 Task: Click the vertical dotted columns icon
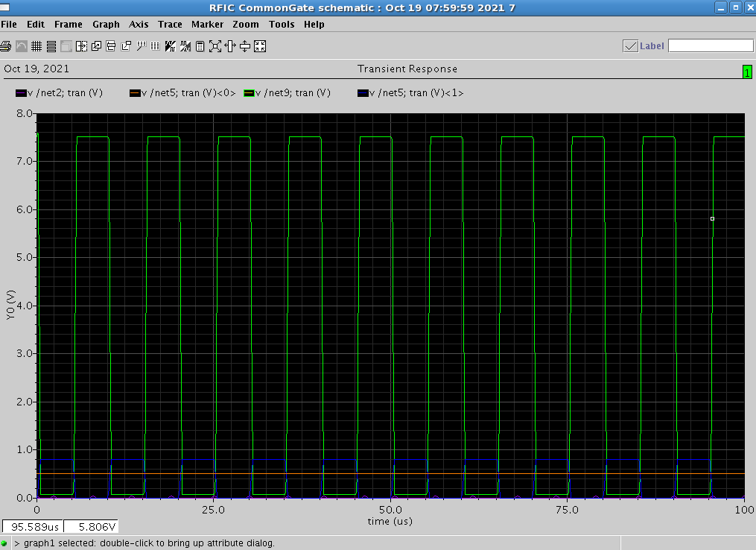click(x=155, y=46)
